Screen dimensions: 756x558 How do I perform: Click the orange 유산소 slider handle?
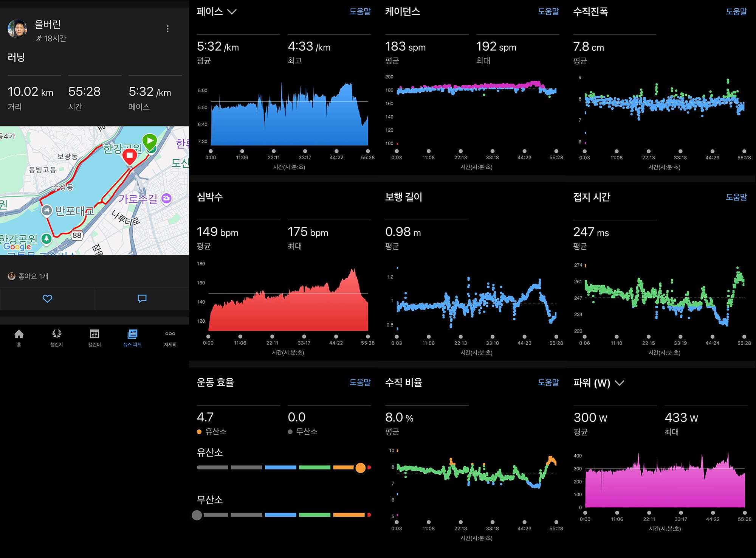(361, 468)
